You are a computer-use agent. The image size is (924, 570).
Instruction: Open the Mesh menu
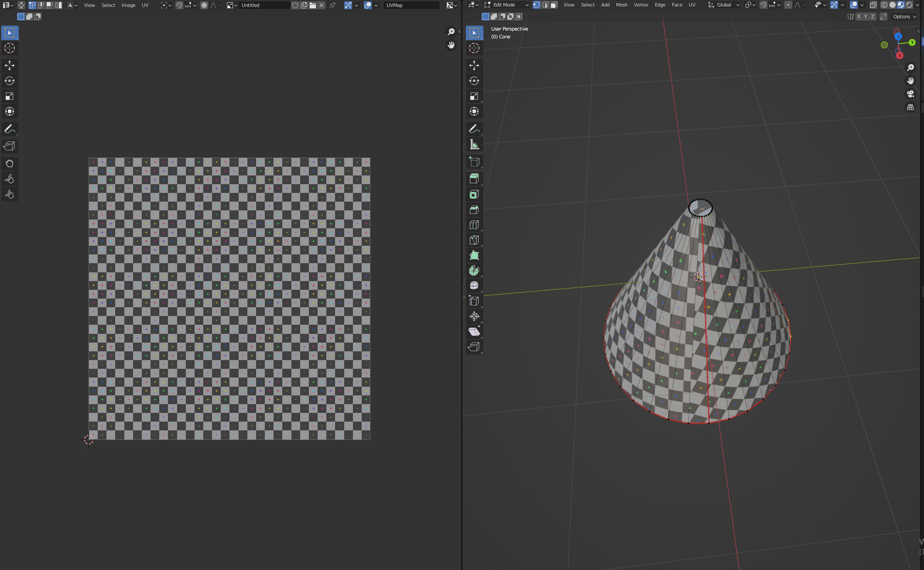(621, 5)
